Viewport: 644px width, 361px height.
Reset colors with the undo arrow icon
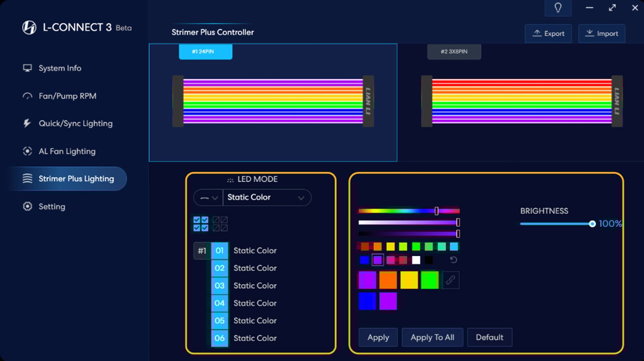(453, 260)
